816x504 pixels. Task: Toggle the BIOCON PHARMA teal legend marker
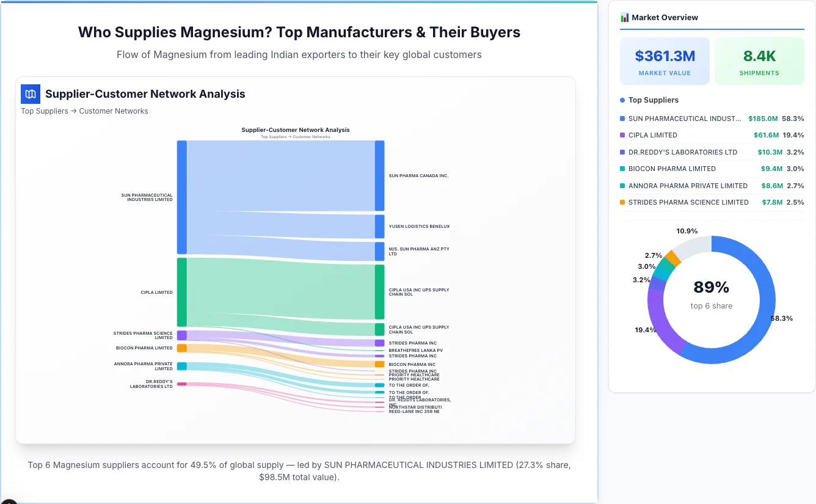click(622, 169)
